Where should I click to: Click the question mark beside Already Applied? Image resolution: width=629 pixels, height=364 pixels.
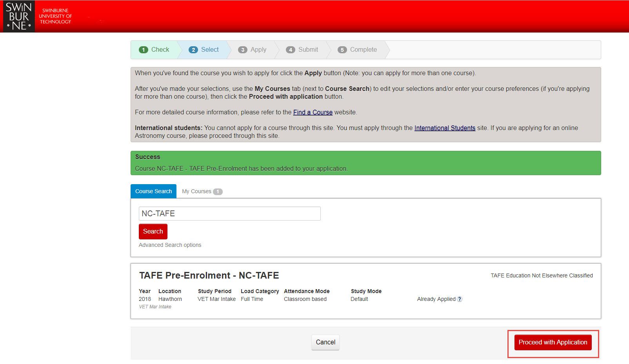[x=460, y=299]
